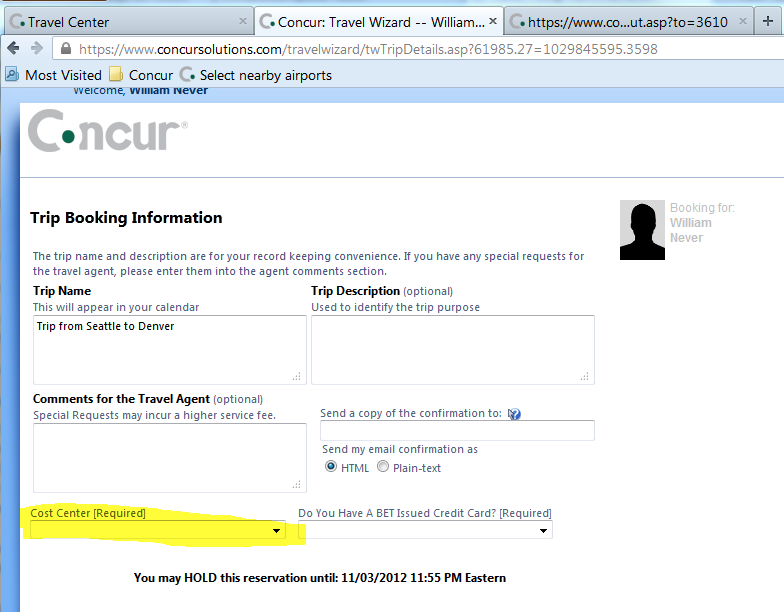The height and width of the screenshot is (612, 784).
Task: Click the traveler profile silhouette picture
Action: click(x=642, y=230)
